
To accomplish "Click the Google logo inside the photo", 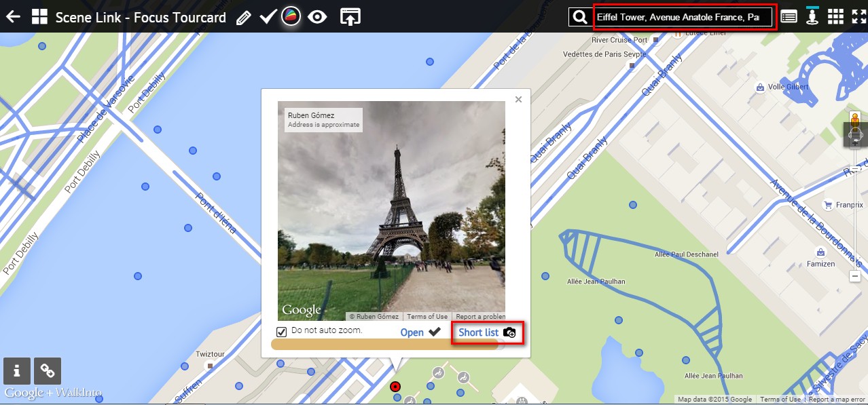I will coord(302,310).
